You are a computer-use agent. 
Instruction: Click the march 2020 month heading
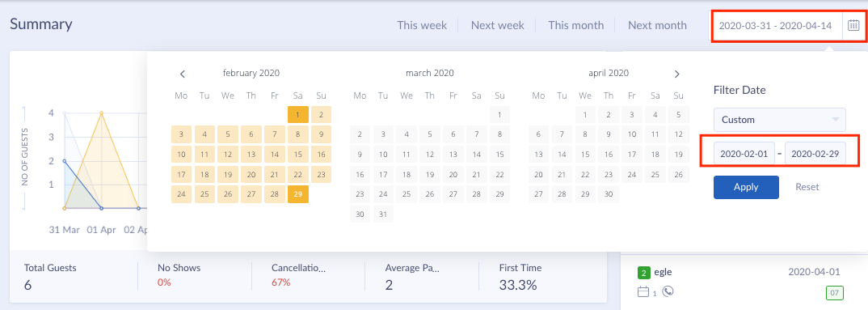click(430, 73)
